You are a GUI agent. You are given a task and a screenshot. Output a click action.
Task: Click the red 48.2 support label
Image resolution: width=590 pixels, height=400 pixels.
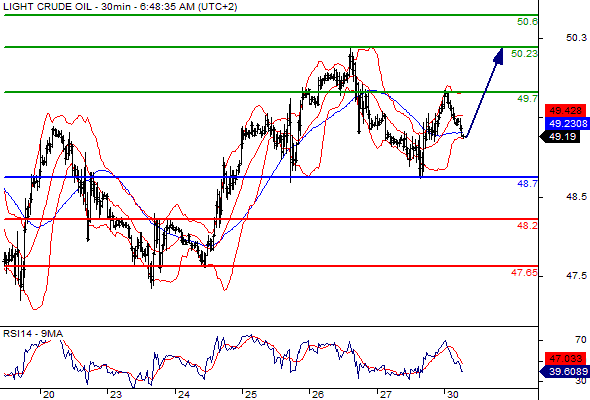(x=527, y=225)
